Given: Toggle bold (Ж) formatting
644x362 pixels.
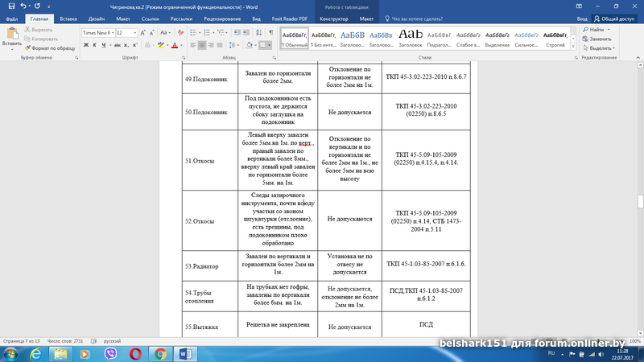Looking at the screenshot, I should 86,45.
